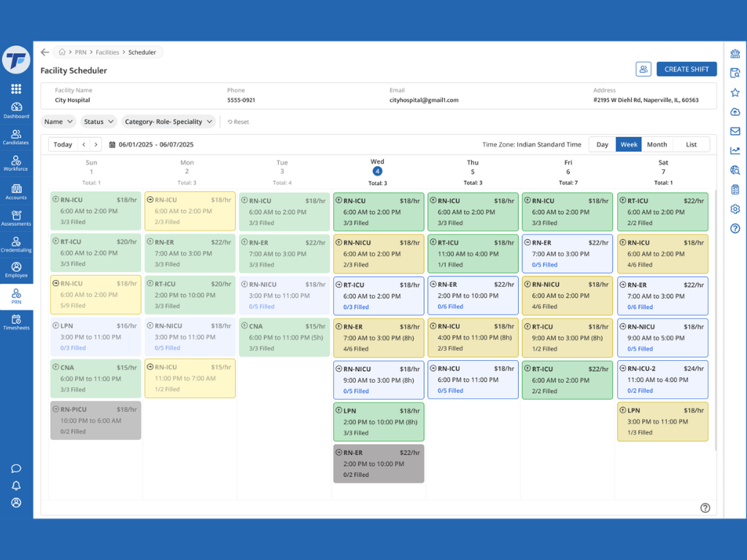Image resolution: width=747 pixels, height=560 pixels.
Task: Click the Reset filters link
Action: point(239,122)
